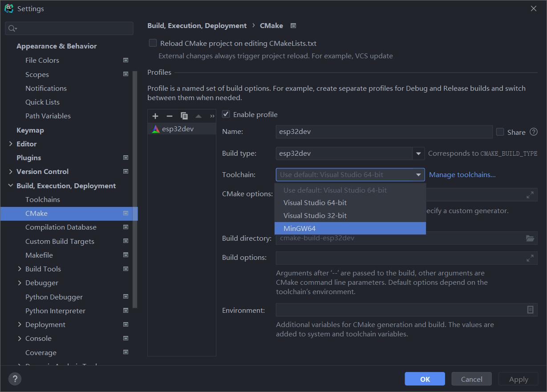Screen dimensions: 547x392
Task: Click the project icon beside Python Interpreter
Action: [x=126, y=311]
